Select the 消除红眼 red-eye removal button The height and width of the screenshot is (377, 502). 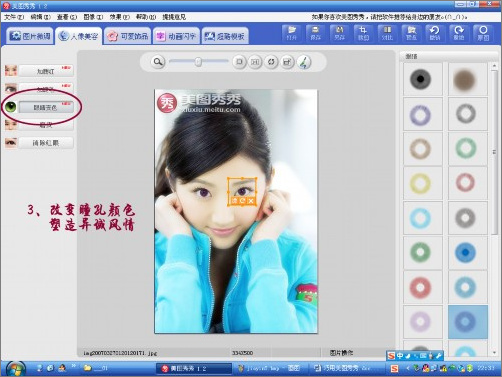[46, 143]
